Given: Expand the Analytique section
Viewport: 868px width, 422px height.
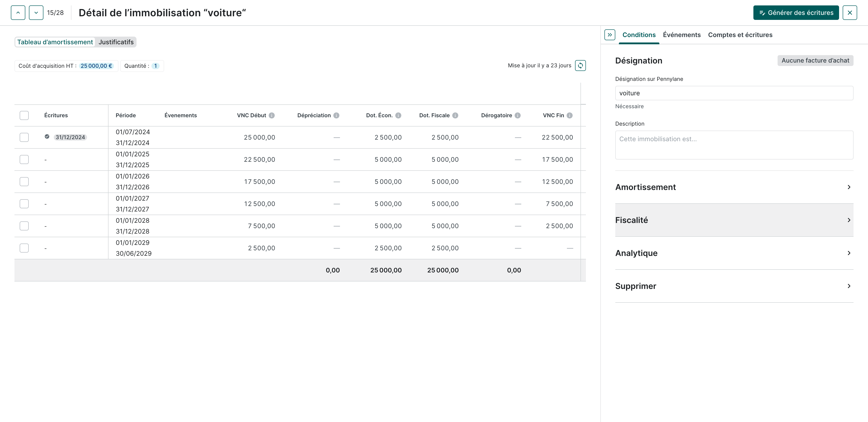Looking at the screenshot, I should pos(734,253).
